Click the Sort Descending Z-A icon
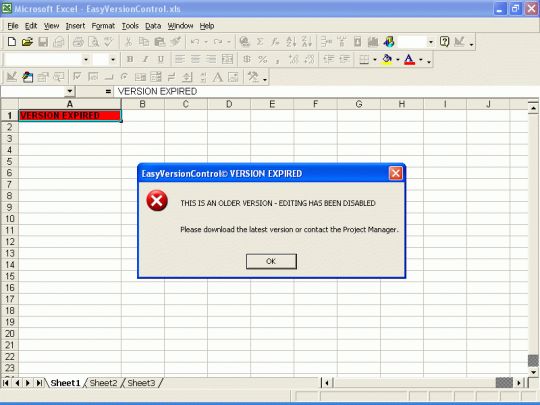The height and width of the screenshot is (405, 540). (307, 42)
